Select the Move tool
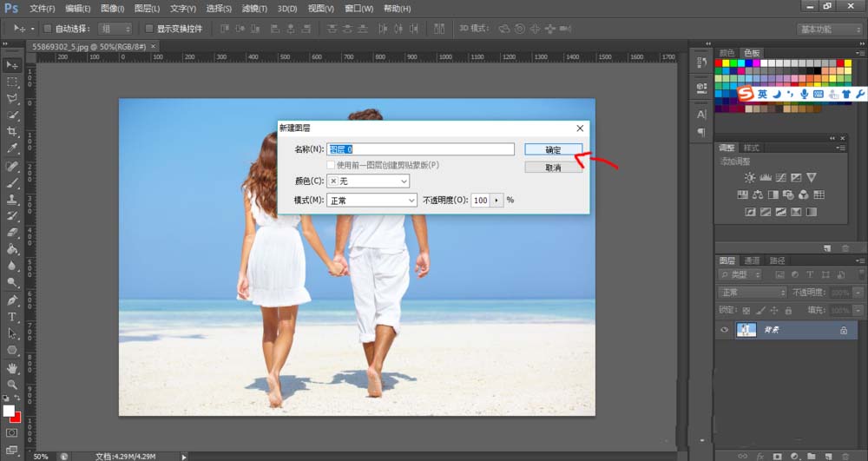 12,65
